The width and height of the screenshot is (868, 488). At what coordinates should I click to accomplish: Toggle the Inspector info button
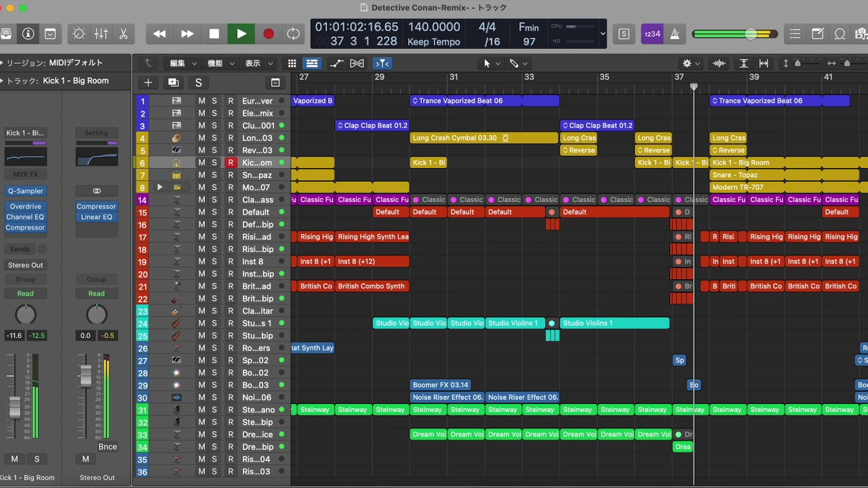28,34
